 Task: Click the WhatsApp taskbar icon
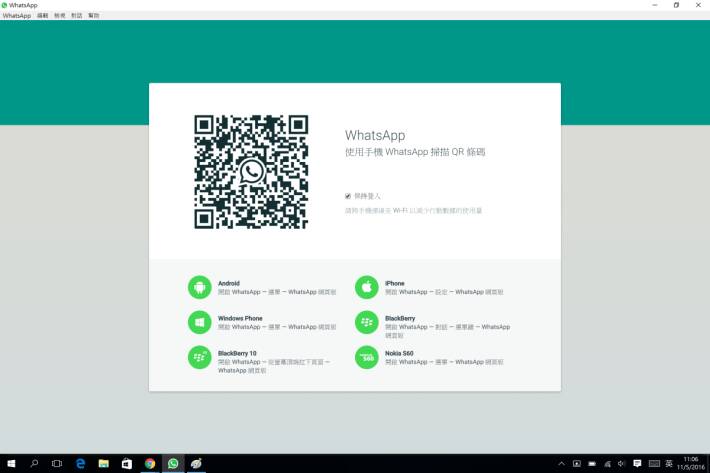tap(173, 463)
